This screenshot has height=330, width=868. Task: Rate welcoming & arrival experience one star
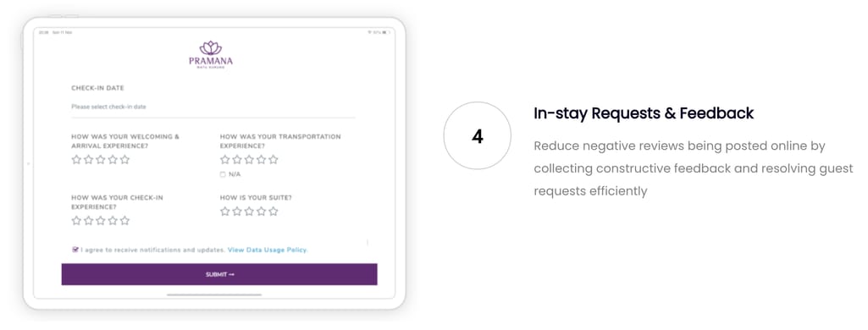76,160
